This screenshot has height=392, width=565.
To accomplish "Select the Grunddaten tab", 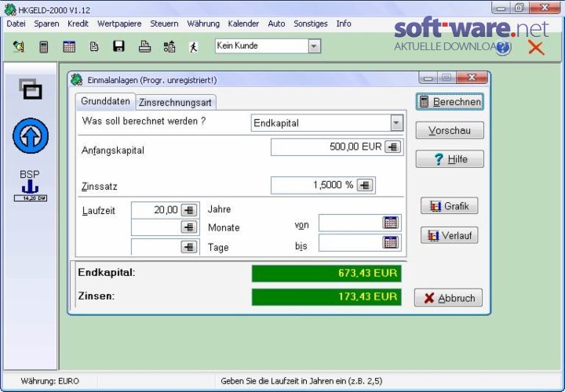I will click(105, 101).
